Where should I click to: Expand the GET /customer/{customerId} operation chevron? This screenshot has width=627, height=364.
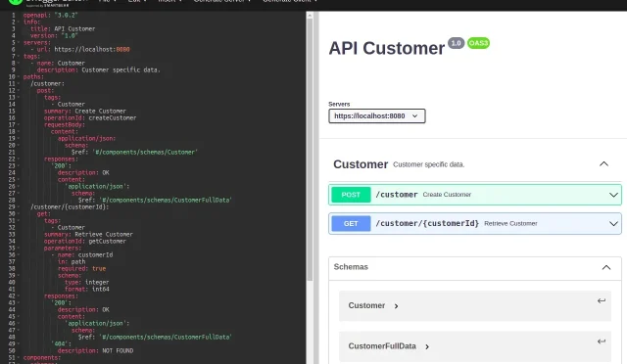click(x=613, y=223)
